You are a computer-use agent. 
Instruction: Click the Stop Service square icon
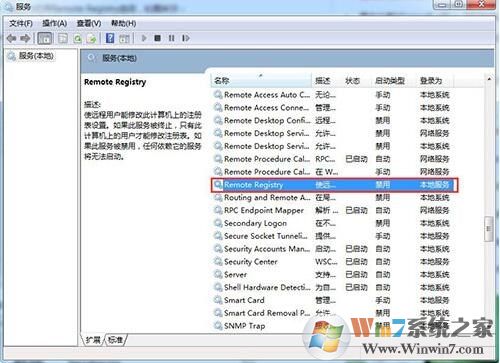point(158,38)
